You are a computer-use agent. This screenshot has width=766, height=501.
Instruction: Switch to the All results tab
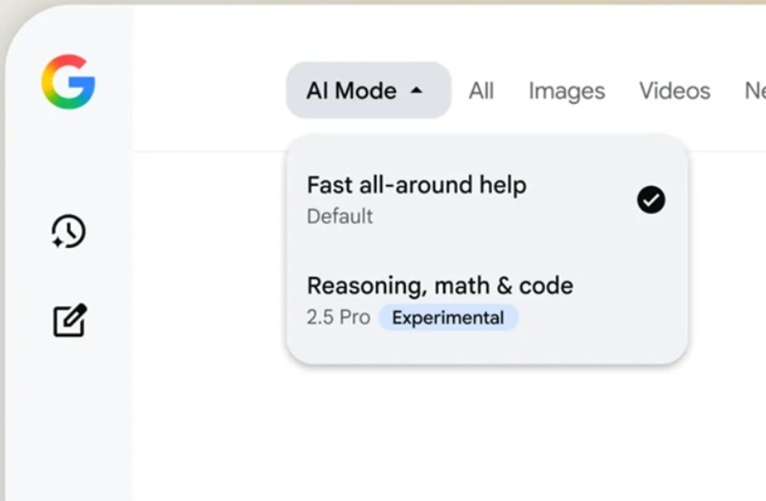pos(481,91)
